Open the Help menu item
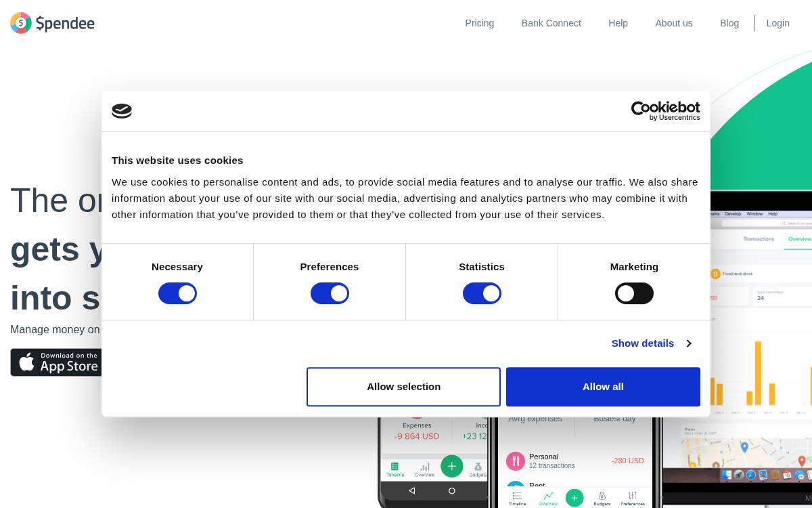The image size is (812, 508). coord(618,23)
